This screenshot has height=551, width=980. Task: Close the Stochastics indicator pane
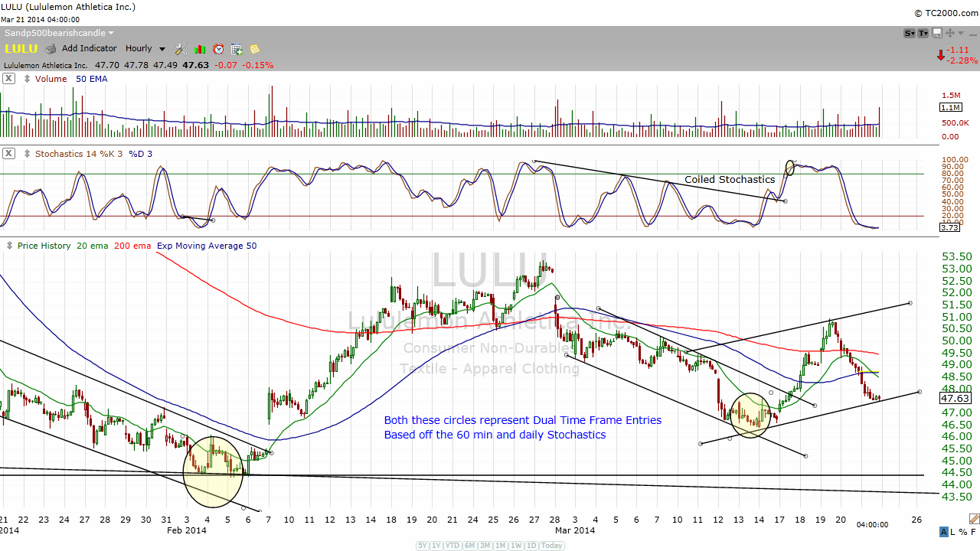coord(8,153)
